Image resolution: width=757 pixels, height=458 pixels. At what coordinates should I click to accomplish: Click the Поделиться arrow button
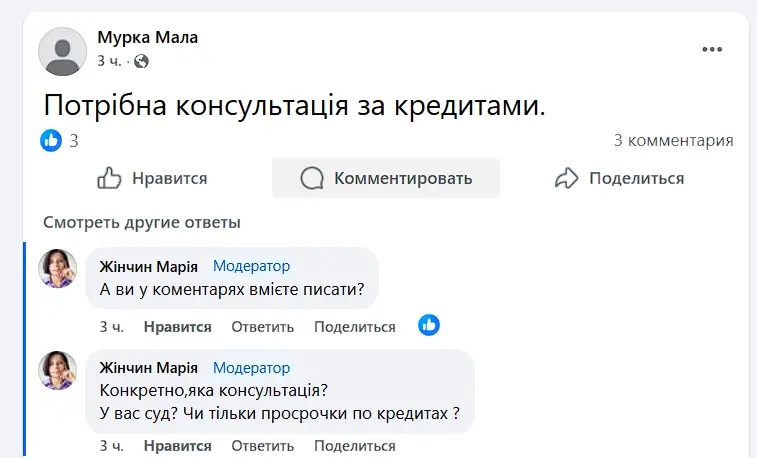point(620,178)
